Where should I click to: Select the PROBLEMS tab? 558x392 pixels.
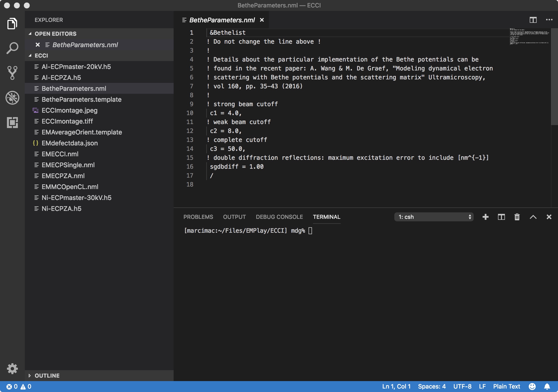click(198, 216)
